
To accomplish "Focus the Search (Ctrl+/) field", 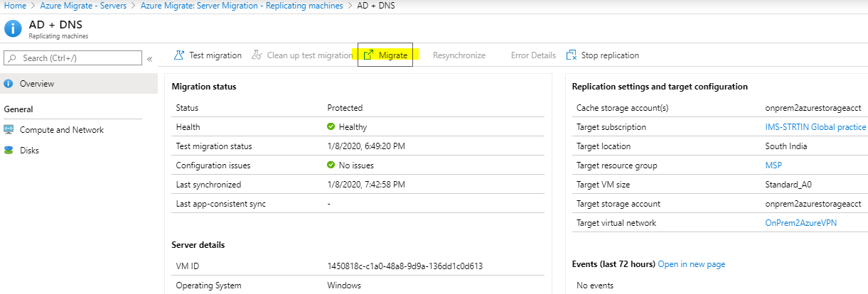I will pos(73,58).
